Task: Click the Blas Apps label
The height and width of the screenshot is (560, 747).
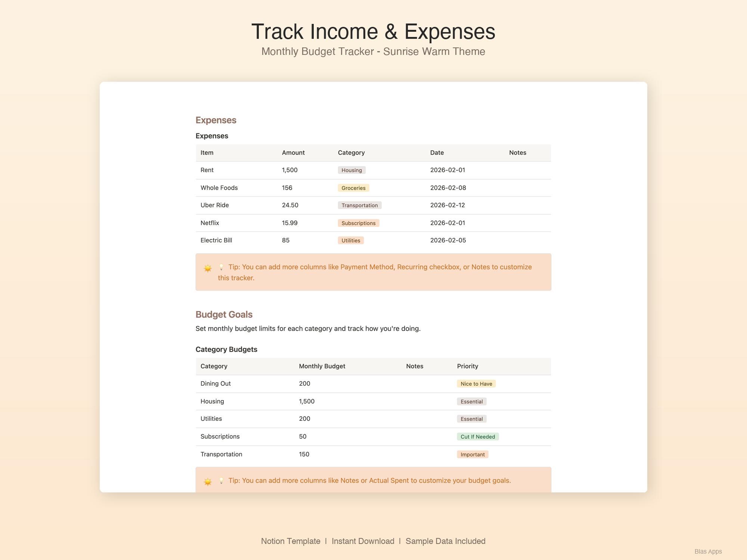Action: coord(708,551)
